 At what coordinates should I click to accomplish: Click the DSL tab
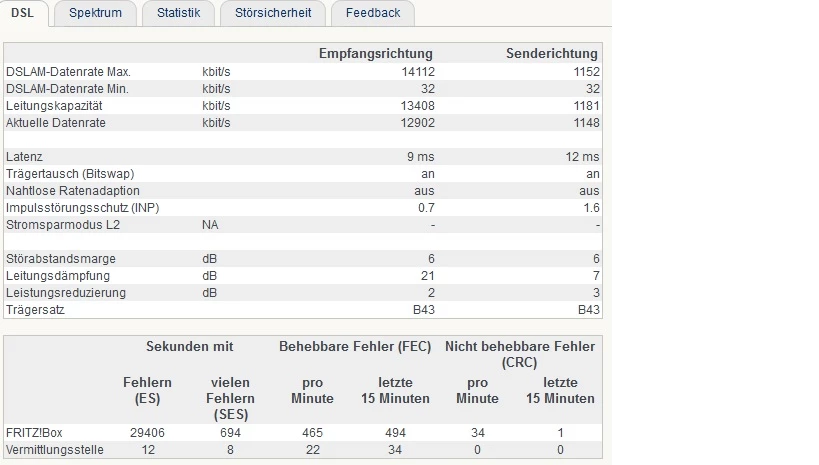pos(22,13)
